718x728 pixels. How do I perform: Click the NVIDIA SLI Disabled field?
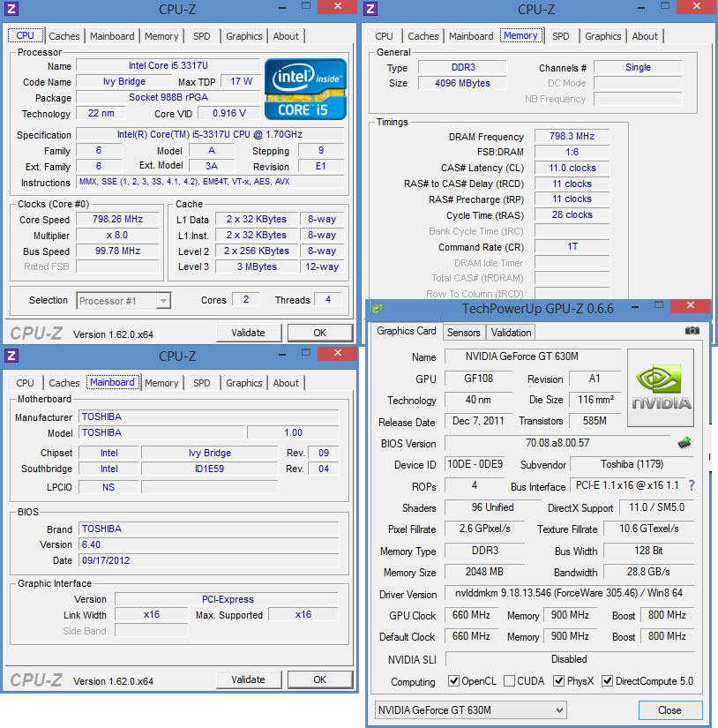click(x=569, y=659)
